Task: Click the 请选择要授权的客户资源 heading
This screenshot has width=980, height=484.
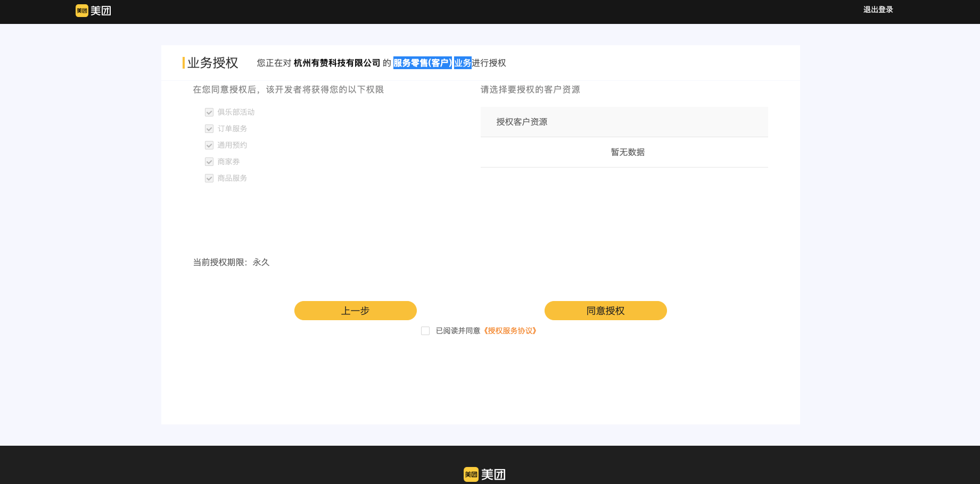Action: pos(530,89)
